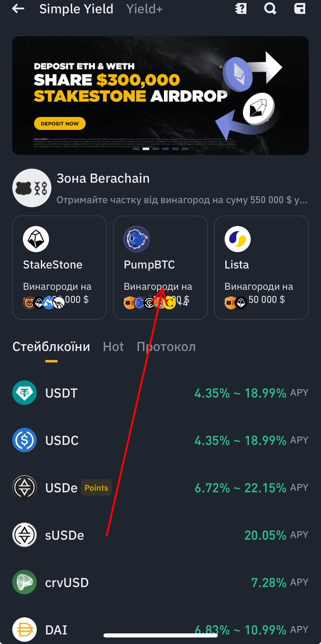Tap the DEPOSIT NOW banner button
Viewport: 321px width, 644px height.
pyautogui.click(x=60, y=124)
